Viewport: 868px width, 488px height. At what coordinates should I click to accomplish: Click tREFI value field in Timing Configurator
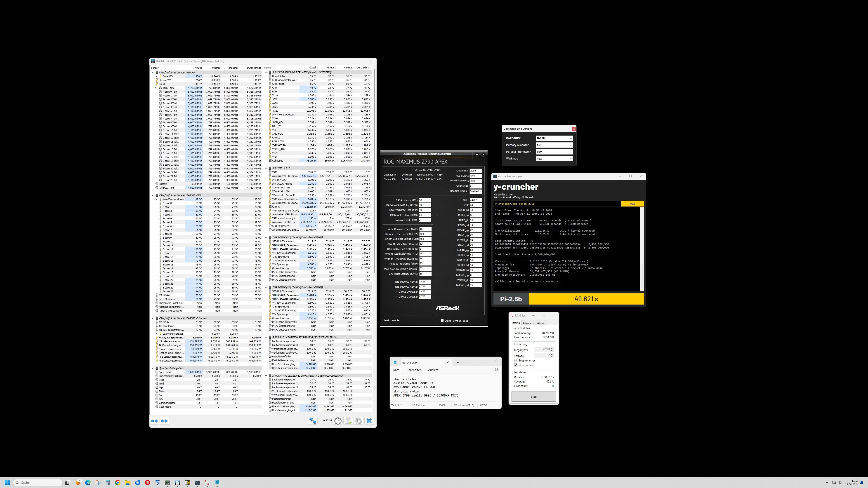476,200
